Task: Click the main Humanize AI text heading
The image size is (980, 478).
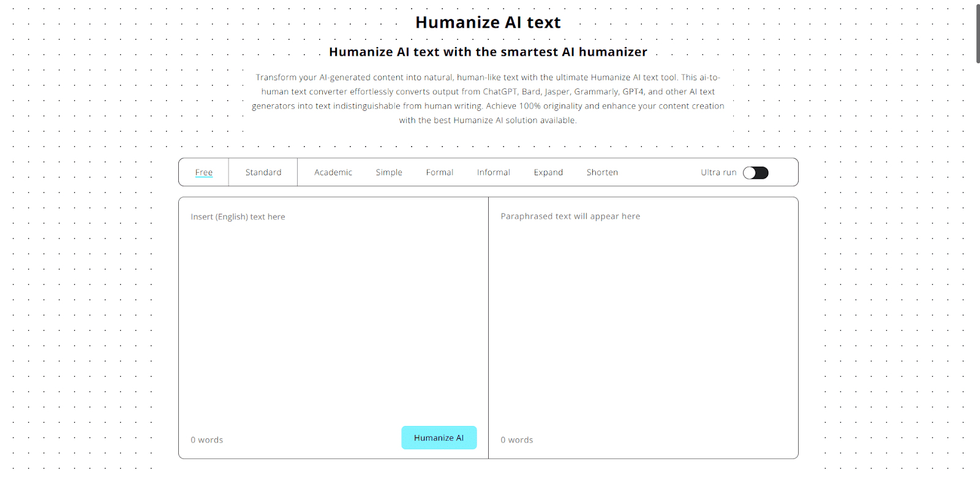Action: click(488, 23)
